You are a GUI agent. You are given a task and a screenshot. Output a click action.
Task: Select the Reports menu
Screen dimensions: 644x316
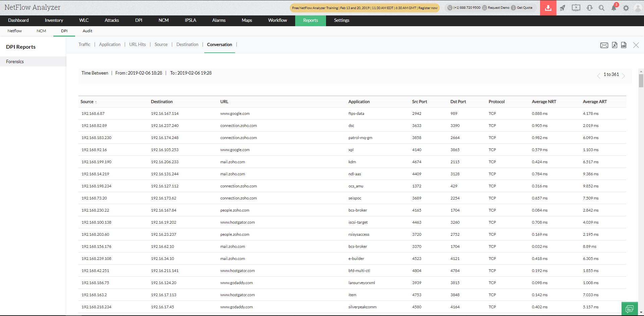[x=311, y=20]
